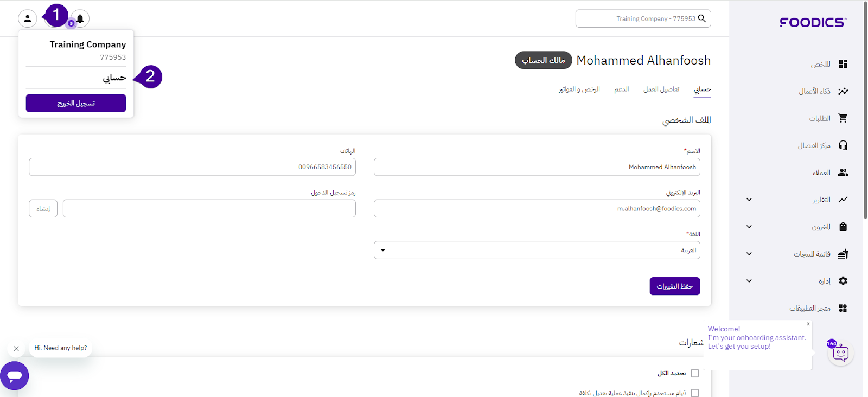Click the user profile icon
The image size is (868, 397).
[27, 18]
